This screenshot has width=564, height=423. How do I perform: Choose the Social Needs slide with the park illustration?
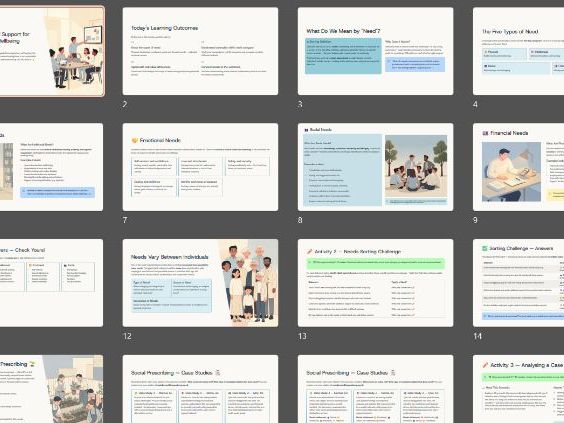tap(375, 167)
